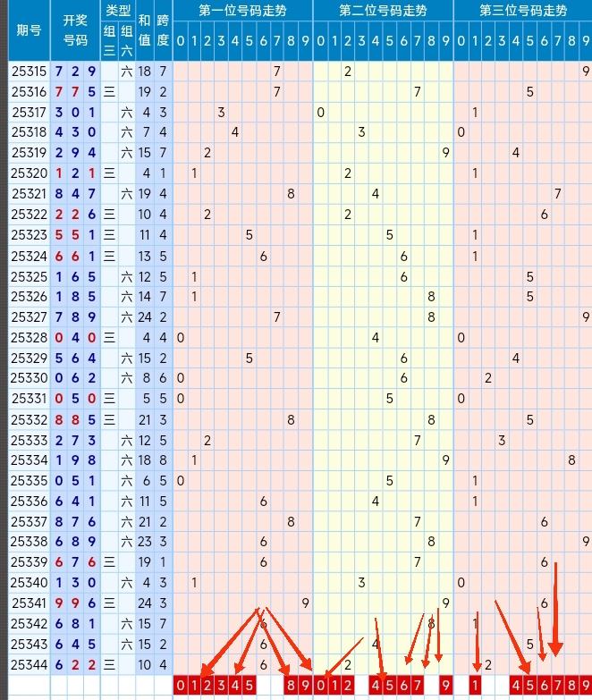Click second-position trend digit 0 in row 25317
The image size is (592, 700).
(x=320, y=112)
